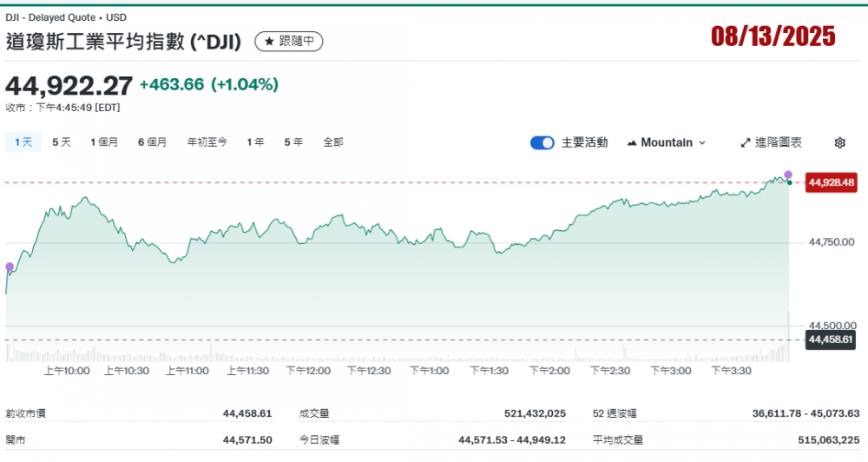Select the 1天 time range tab
The height and width of the screenshot is (462, 868).
tap(23, 142)
